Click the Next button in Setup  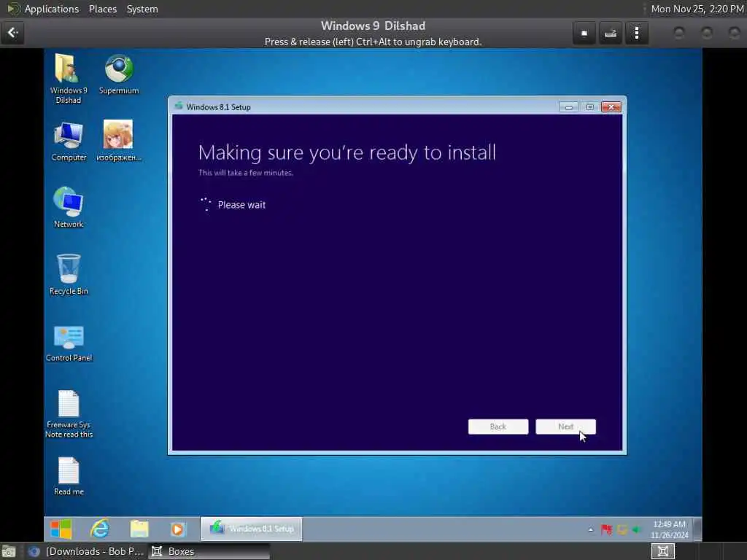565,427
